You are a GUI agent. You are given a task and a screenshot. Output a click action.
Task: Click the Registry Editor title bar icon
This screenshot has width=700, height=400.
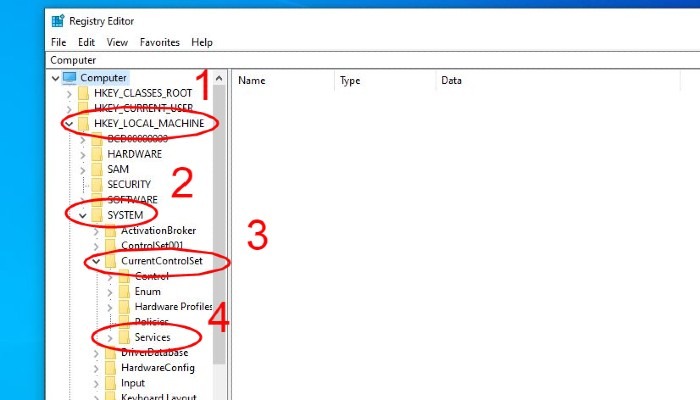(x=58, y=21)
